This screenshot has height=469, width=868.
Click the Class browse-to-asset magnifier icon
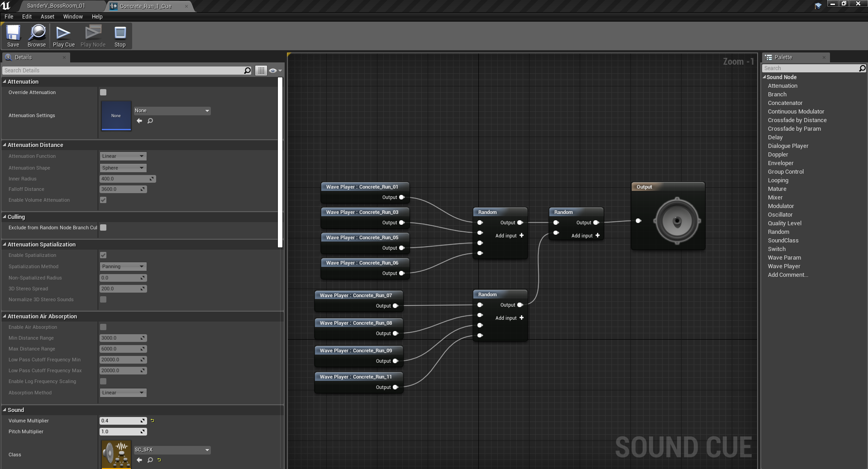click(x=150, y=460)
